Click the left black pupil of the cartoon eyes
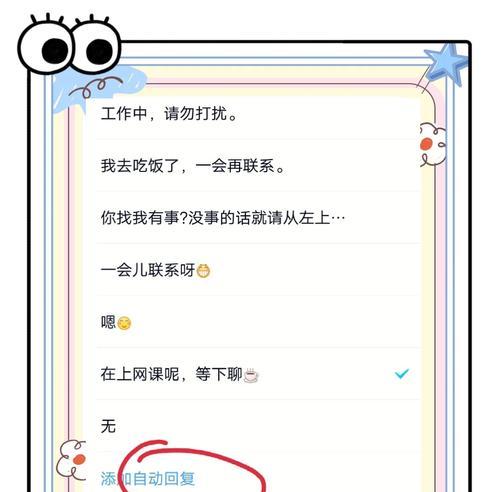Screen dimensions: 500x492 pyautogui.click(x=55, y=51)
